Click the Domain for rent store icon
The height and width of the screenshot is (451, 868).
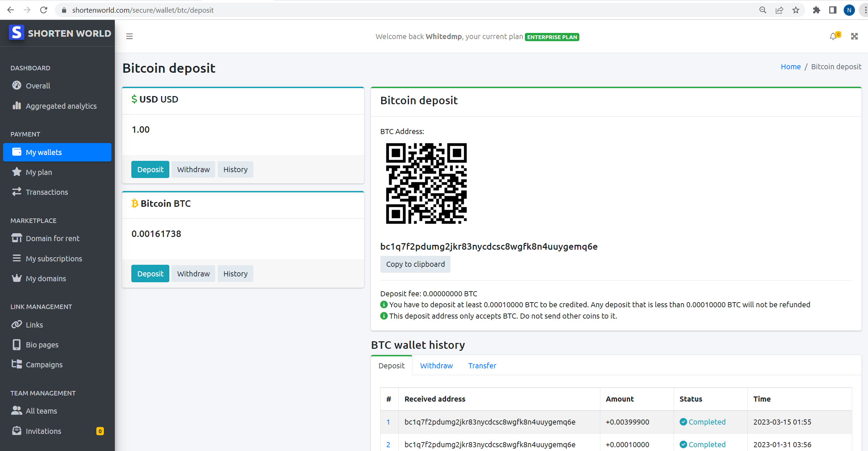(16, 238)
